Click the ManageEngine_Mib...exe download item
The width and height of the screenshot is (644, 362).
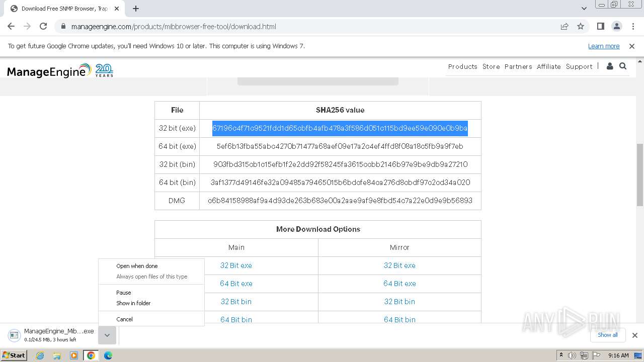coord(52,335)
